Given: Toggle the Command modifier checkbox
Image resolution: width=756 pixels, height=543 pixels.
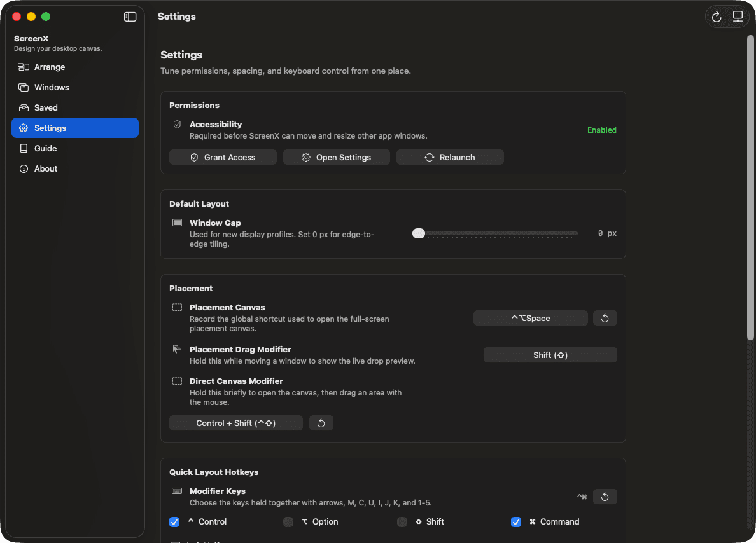Looking at the screenshot, I should (x=516, y=522).
